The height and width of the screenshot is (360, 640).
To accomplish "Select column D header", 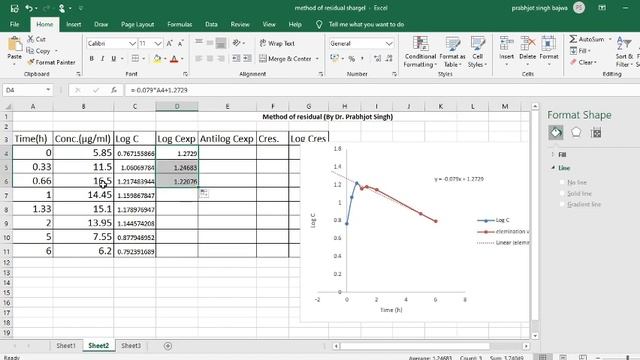I will [177, 106].
